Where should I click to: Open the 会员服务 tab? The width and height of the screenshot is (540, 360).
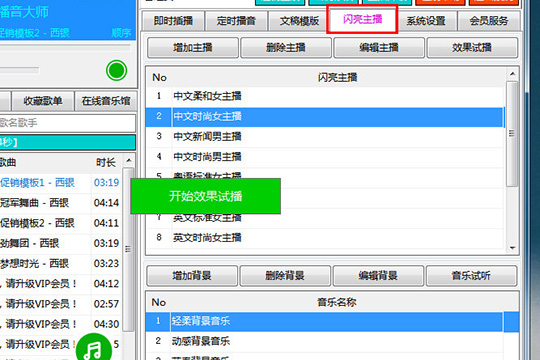[489, 21]
